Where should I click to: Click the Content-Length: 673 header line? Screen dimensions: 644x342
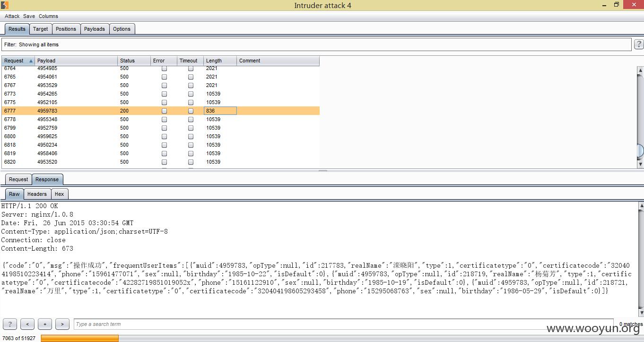click(x=37, y=248)
